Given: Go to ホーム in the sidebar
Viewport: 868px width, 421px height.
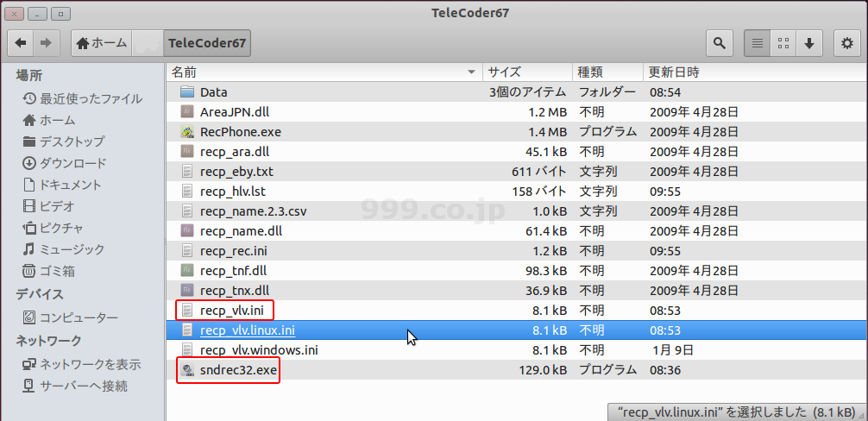Looking at the screenshot, I should point(48,120).
